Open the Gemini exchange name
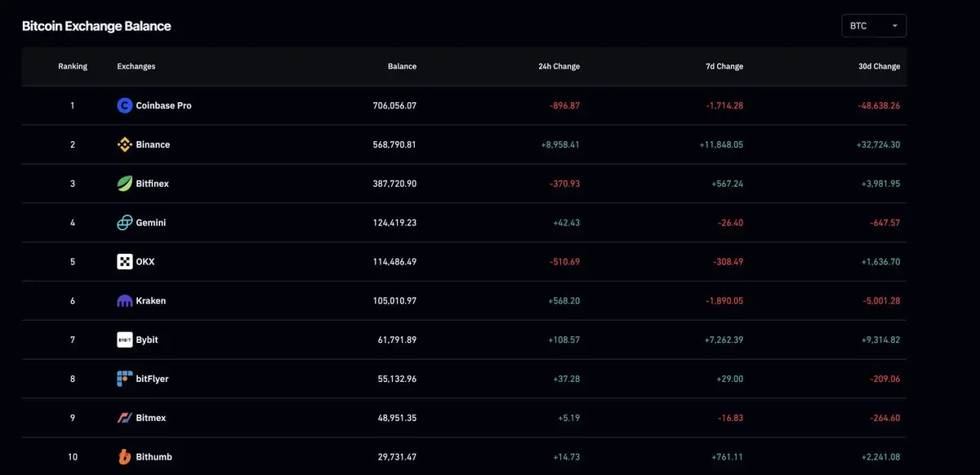980x475 pixels. 151,223
